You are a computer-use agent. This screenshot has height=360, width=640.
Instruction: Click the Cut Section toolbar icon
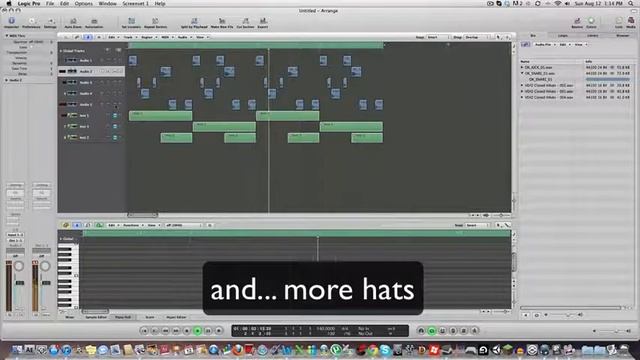pyautogui.click(x=245, y=22)
